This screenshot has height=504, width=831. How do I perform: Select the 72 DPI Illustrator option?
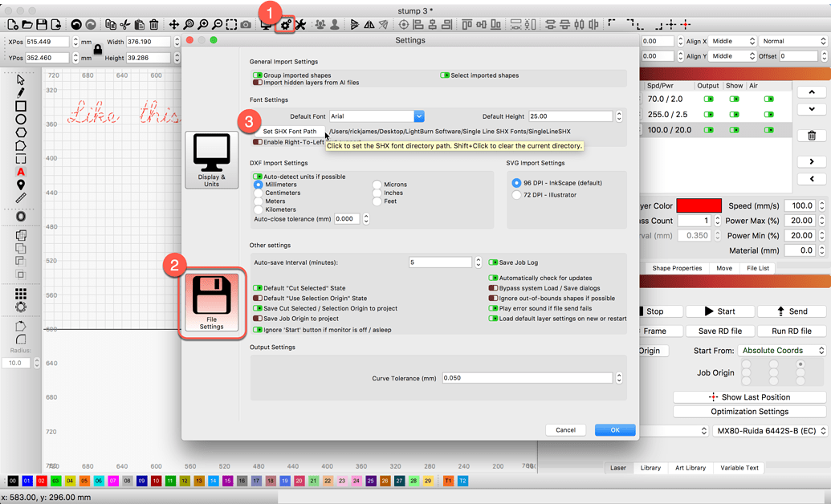(x=516, y=195)
